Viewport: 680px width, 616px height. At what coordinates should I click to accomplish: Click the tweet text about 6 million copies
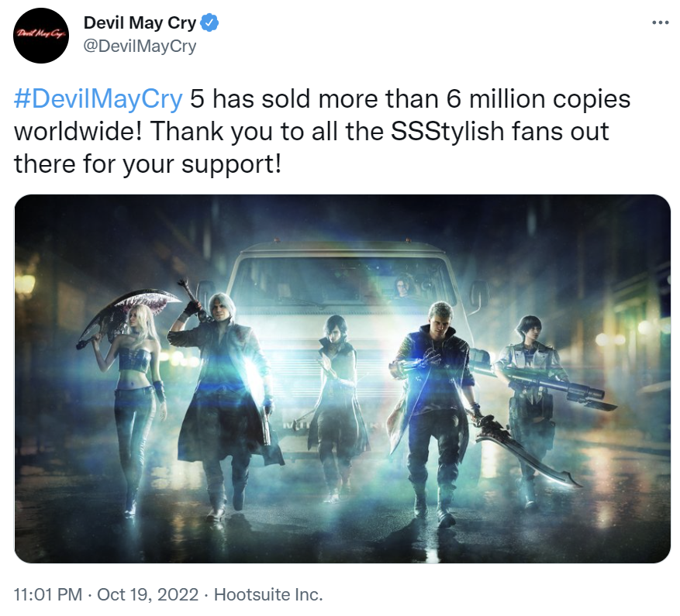tap(322, 132)
